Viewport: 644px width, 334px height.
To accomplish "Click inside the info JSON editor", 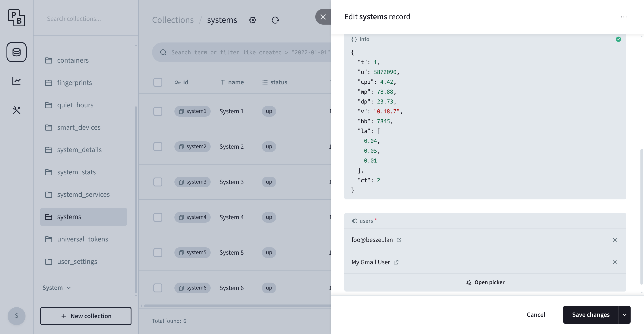I will 485,121.
